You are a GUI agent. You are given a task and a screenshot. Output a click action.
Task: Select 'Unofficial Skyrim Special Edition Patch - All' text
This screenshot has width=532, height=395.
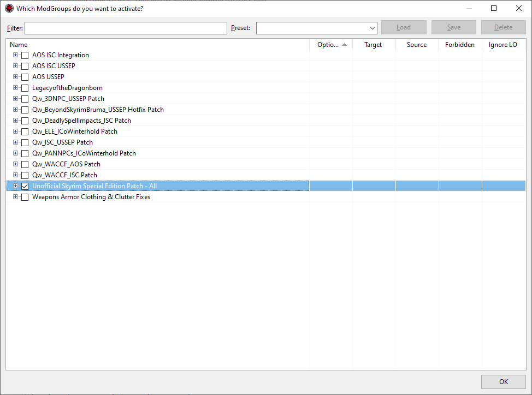[x=94, y=186]
